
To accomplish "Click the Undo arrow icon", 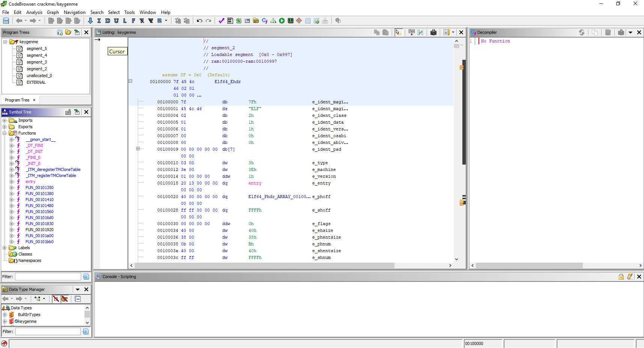I will (199, 21).
